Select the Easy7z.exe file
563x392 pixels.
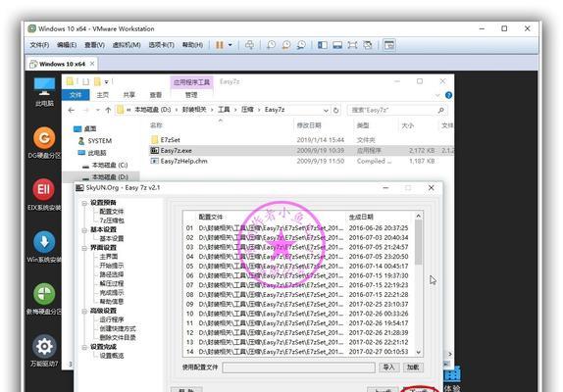click(x=176, y=150)
